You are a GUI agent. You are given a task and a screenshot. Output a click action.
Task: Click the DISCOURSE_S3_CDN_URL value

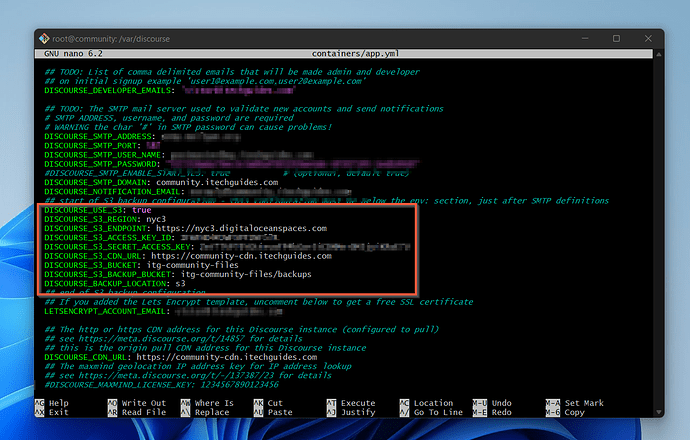[x=241, y=256]
